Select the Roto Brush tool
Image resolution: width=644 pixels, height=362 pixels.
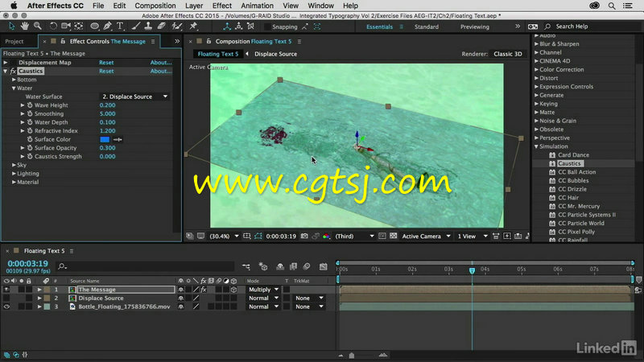pyautogui.click(x=176, y=27)
